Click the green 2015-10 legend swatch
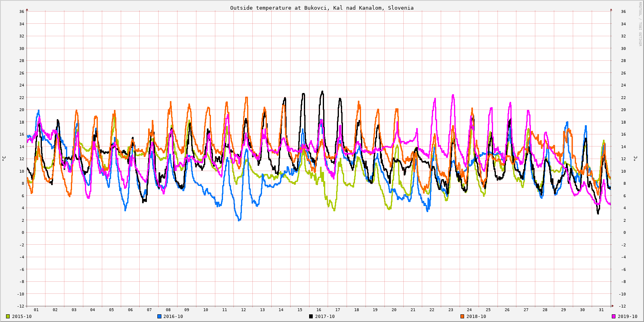 click(8, 316)
